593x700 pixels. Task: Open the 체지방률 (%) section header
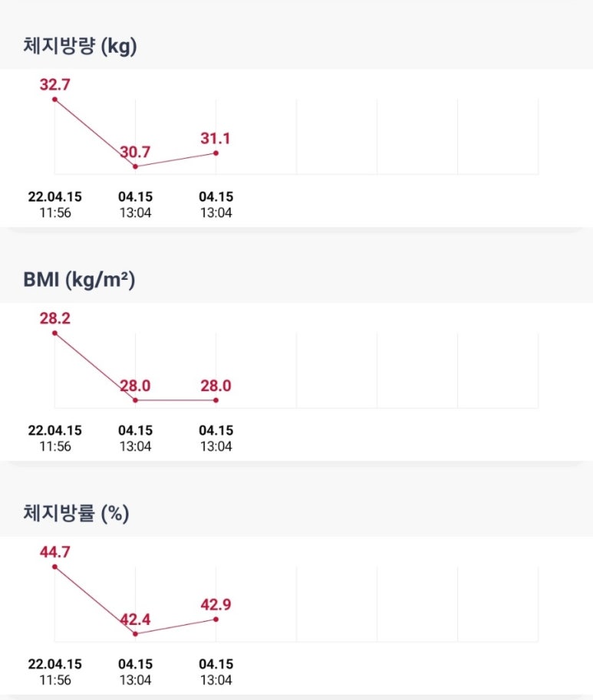click(77, 514)
